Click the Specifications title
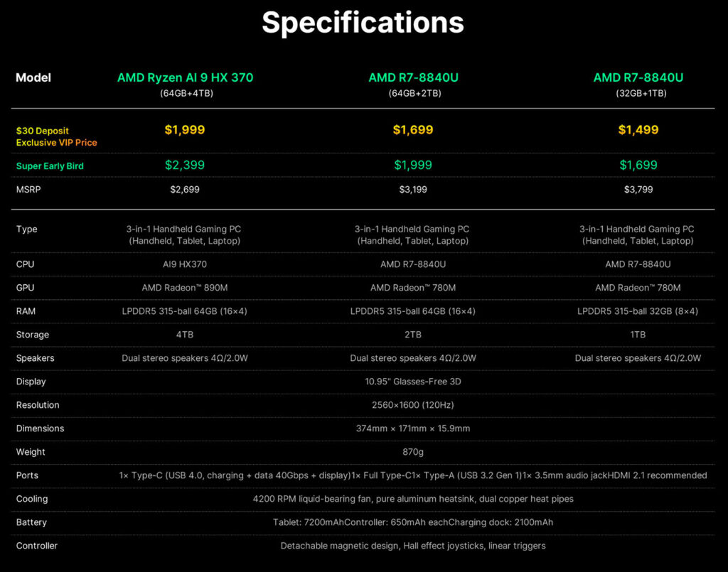 363,23
